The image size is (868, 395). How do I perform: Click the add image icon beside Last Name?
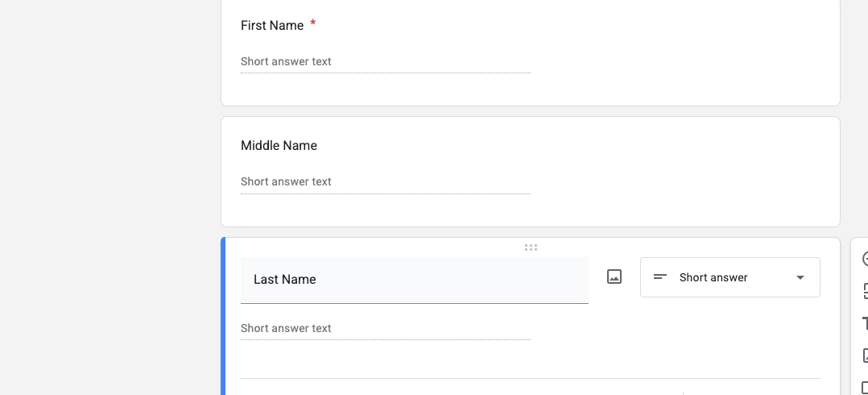tap(614, 277)
